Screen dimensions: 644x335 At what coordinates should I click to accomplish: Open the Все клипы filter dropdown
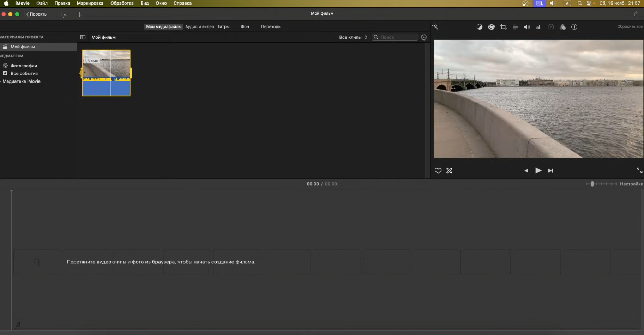[x=353, y=37]
